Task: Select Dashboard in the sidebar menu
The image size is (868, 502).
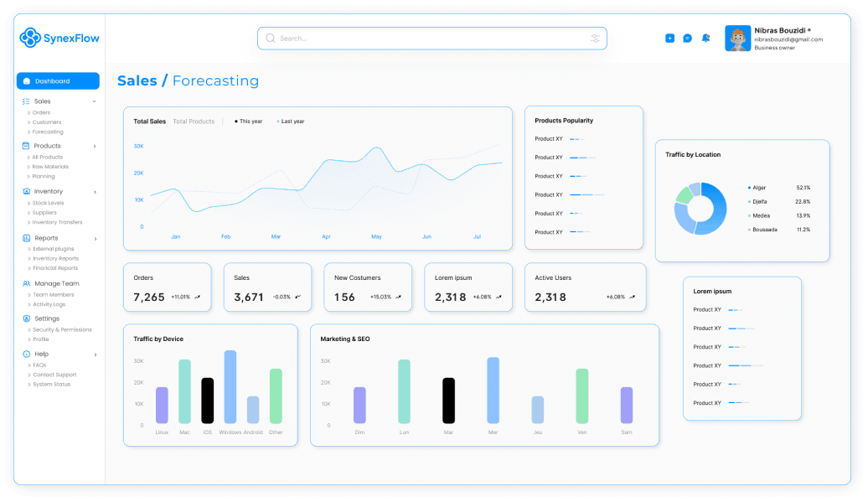Action: pos(57,80)
